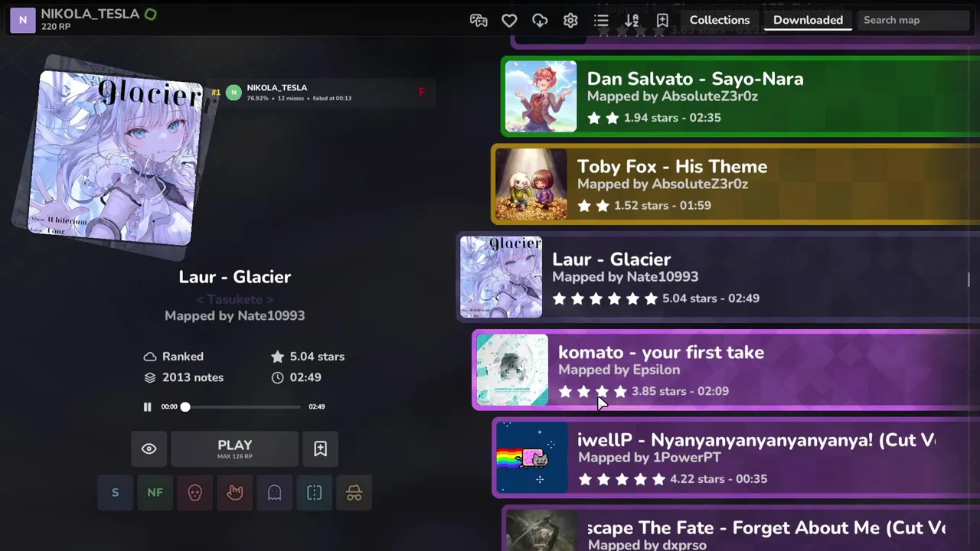
Task: Click the Mapped by AbsoluteZ3r0z under Sayo-Nara
Action: (x=672, y=96)
